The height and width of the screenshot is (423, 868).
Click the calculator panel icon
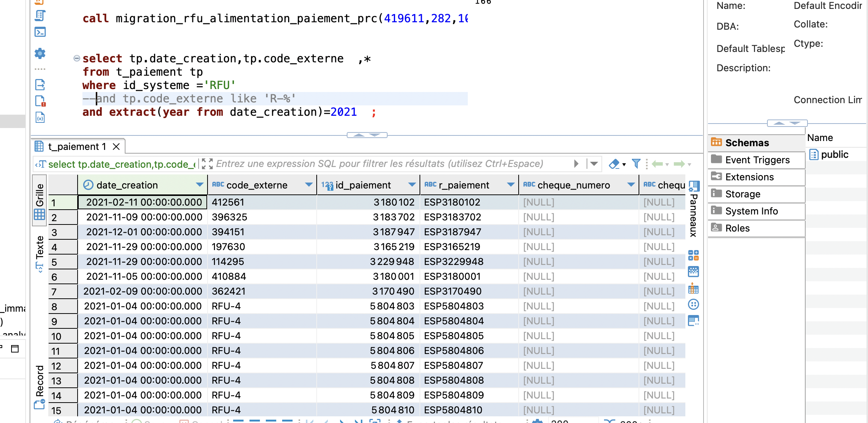point(693,255)
